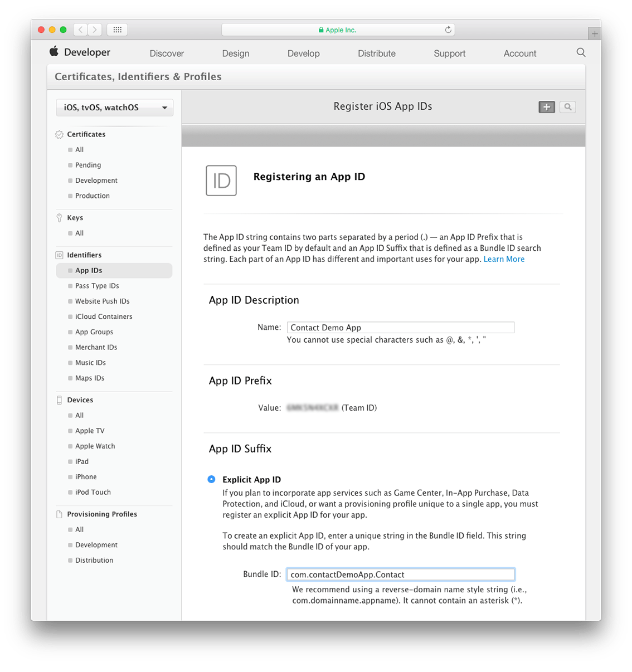Click the Provisioning Profiles document icon

[x=59, y=514]
